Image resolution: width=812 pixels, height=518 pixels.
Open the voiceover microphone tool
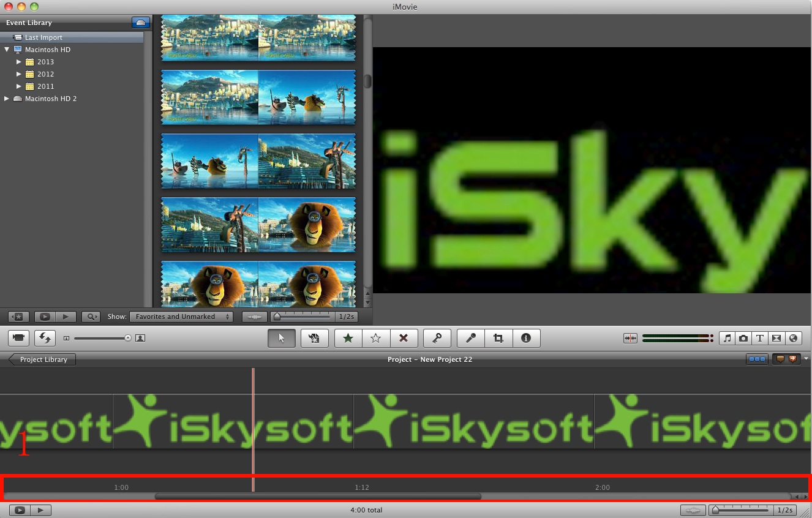[x=471, y=338]
